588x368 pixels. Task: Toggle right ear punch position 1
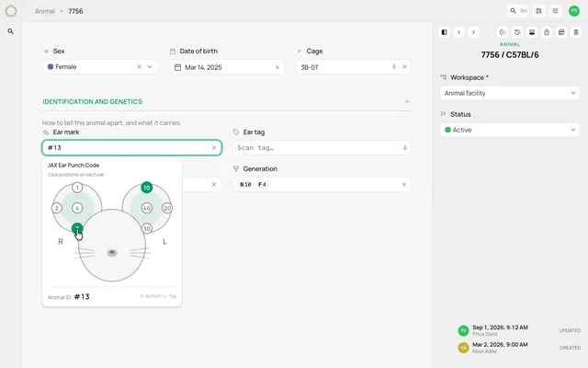point(77,188)
